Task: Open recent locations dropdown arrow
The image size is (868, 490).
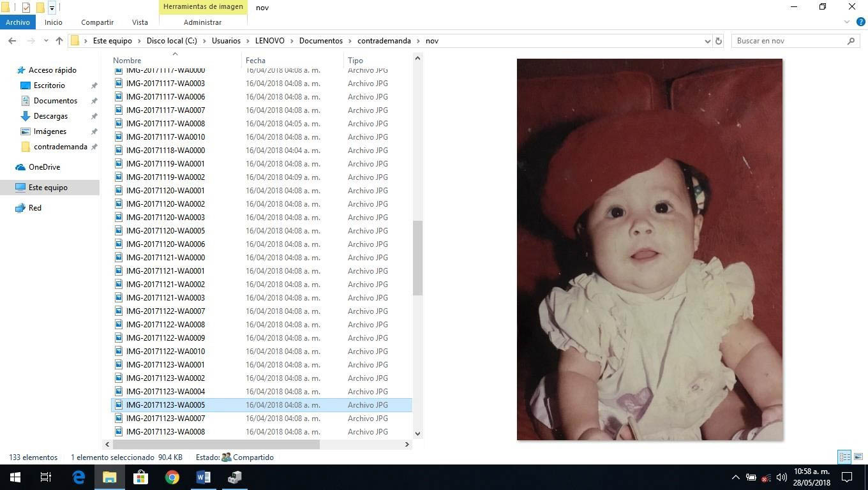Action: coord(46,41)
